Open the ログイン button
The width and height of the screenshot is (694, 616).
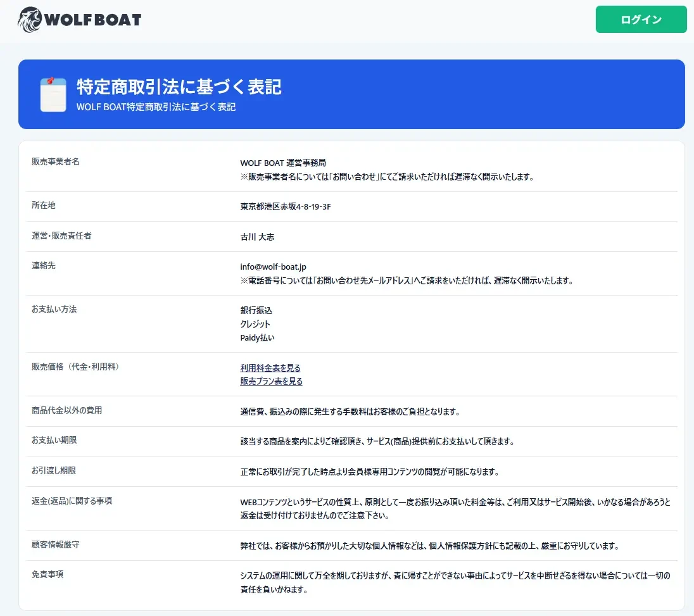[x=641, y=20]
